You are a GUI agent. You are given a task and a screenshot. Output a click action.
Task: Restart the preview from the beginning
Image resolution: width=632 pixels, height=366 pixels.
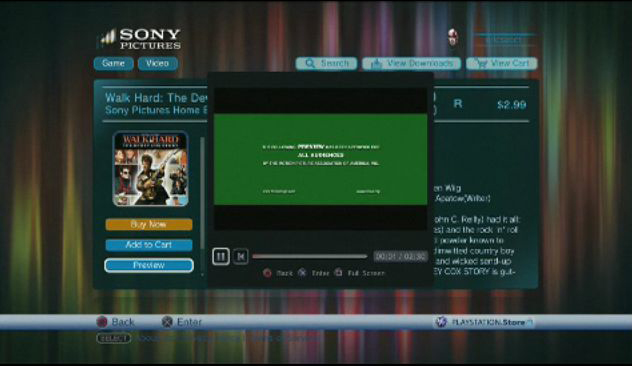(241, 256)
